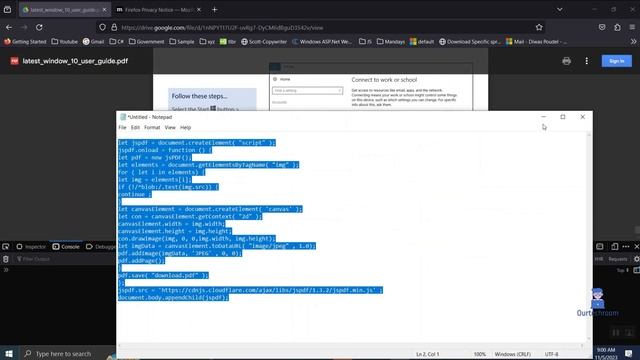Open Drive viewer more actions menu
The height and width of the screenshot is (360, 640).
587,61
